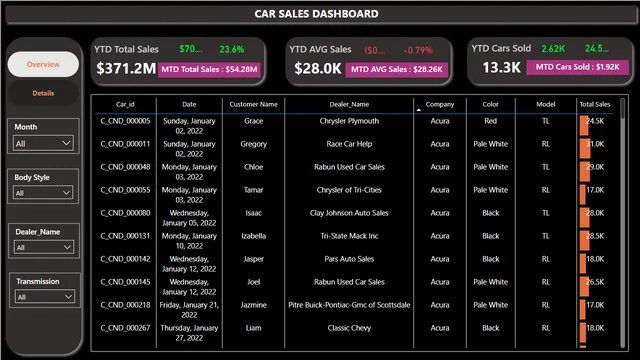Click dealer Chrysler of Tri-Cities
640x360 pixels.
[x=349, y=190]
